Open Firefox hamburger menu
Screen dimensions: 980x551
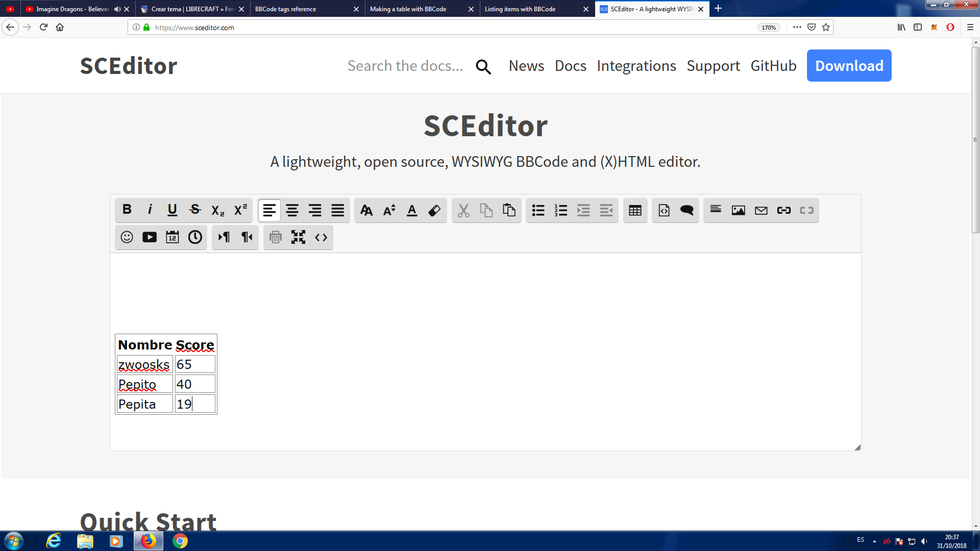coord(970,27)
